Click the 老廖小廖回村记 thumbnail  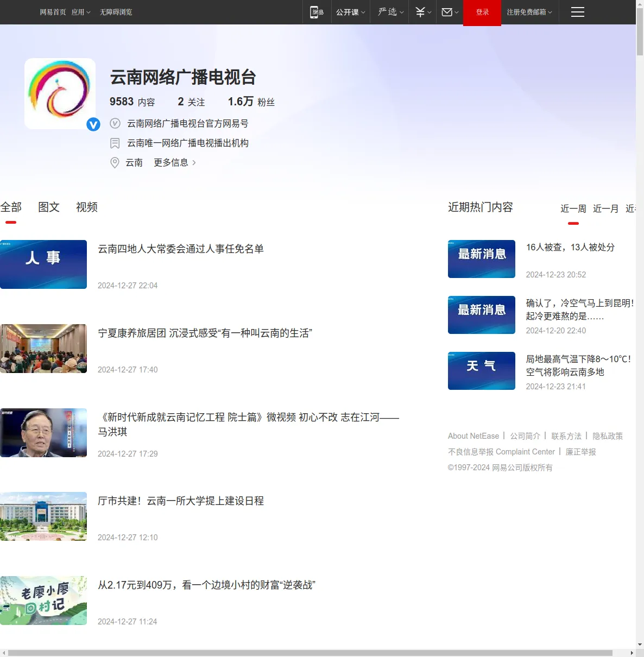click(x=43, y=601)
